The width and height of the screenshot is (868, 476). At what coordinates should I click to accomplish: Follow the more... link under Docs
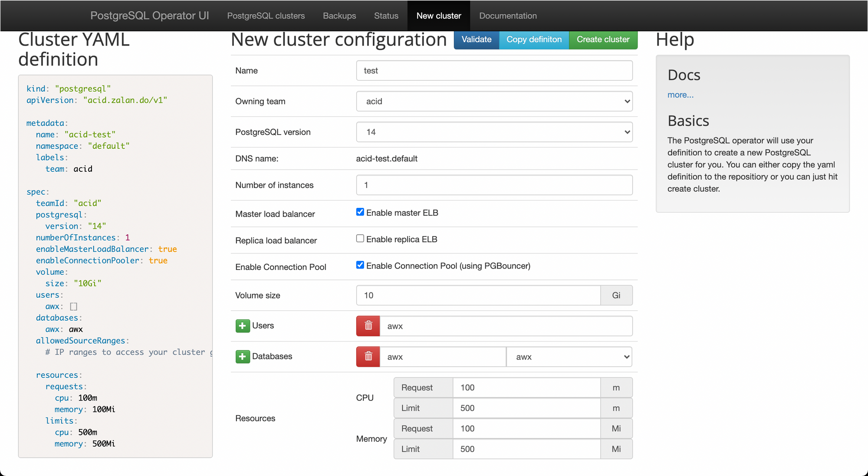(x=680, y=95)
